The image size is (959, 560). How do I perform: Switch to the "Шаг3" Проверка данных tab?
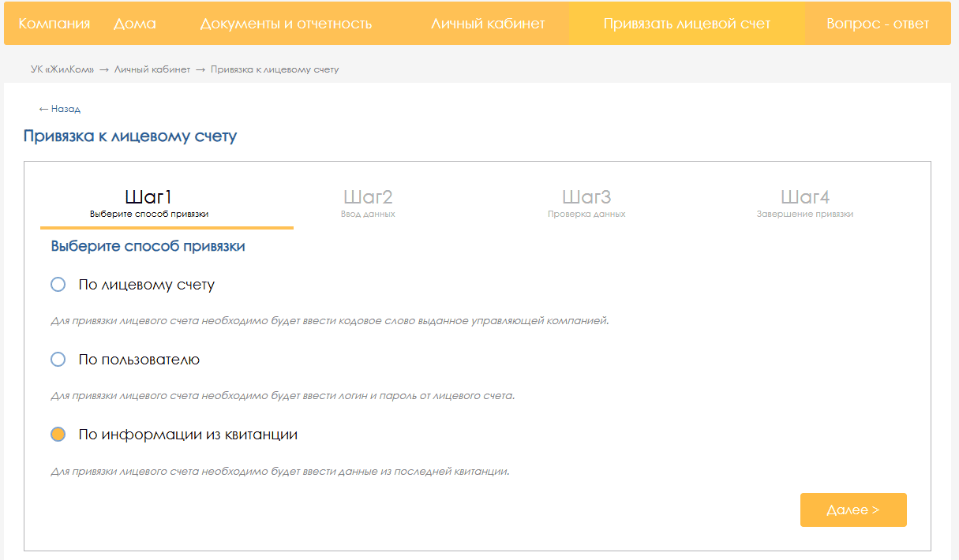[586, 203]
